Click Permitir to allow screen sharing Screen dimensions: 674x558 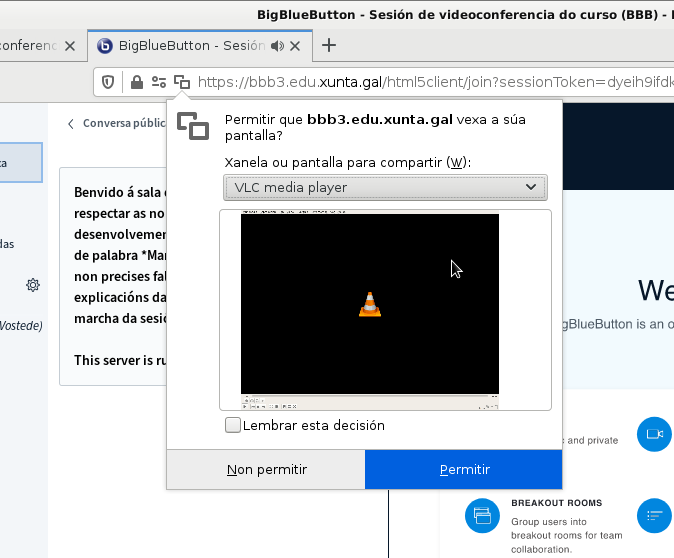pos(464,469)
